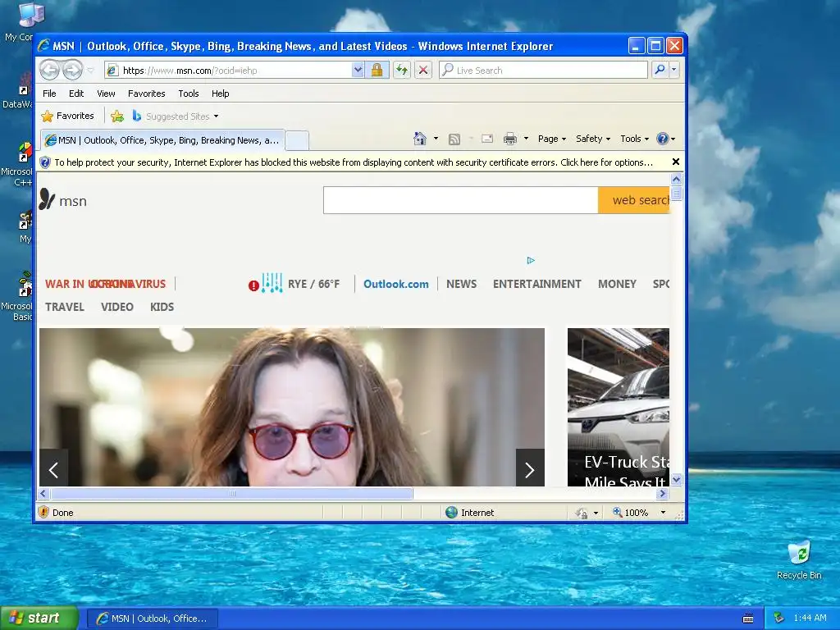
Task: Open the VIDEO section link
Action: (116, 307)
